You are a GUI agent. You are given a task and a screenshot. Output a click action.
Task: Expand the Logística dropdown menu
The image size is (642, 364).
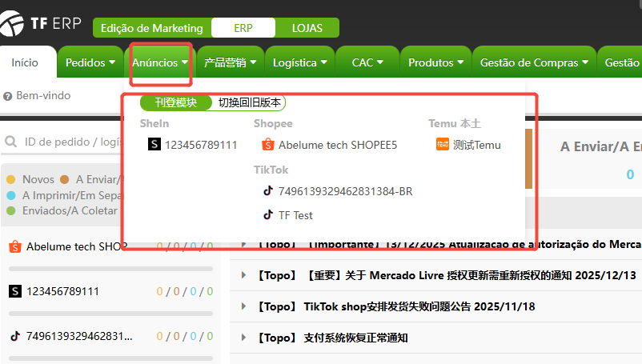click(300, 62)
